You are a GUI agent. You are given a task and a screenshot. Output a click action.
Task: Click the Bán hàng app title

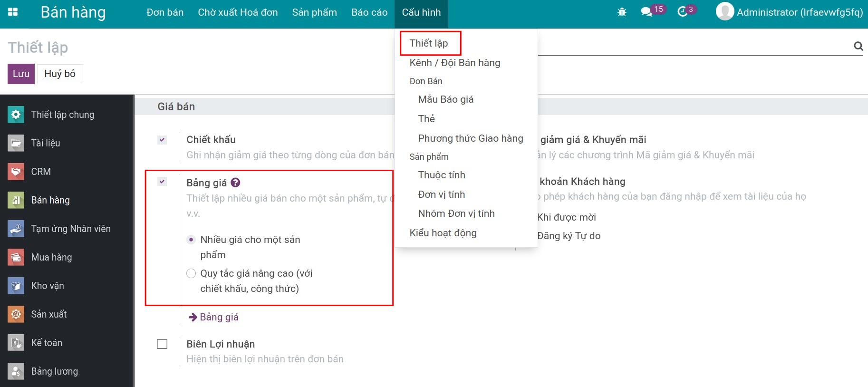point(73,12)
